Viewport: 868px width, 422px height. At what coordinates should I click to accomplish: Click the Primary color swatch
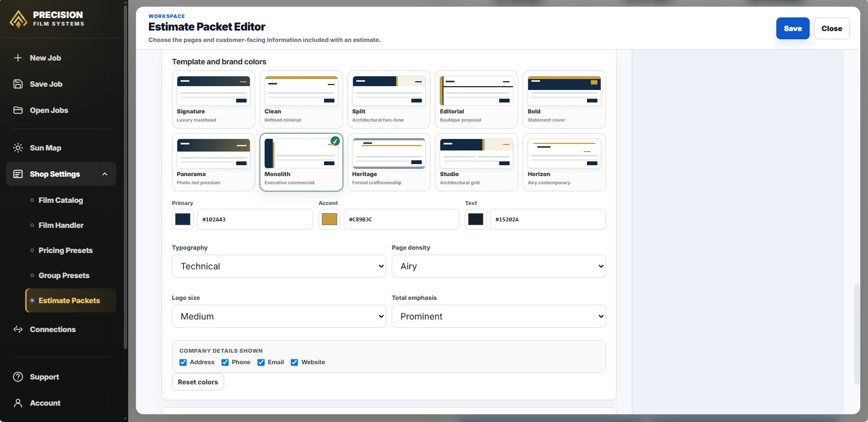pyautogui.click(x=183, y=219)
